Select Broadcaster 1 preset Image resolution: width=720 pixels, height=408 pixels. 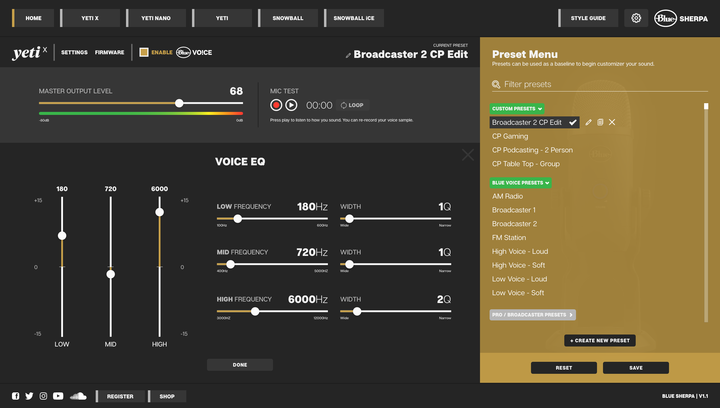tap(514, 210)
